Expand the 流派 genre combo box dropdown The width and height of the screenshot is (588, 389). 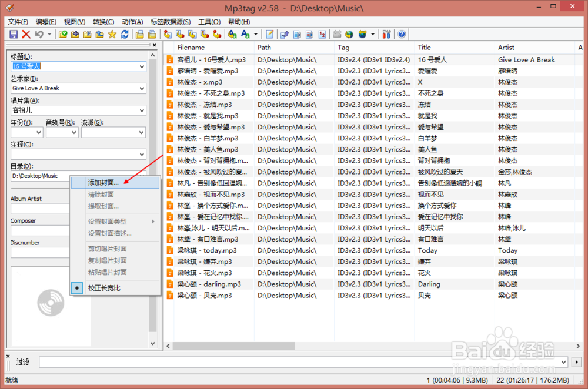click(x=142, y=132)
